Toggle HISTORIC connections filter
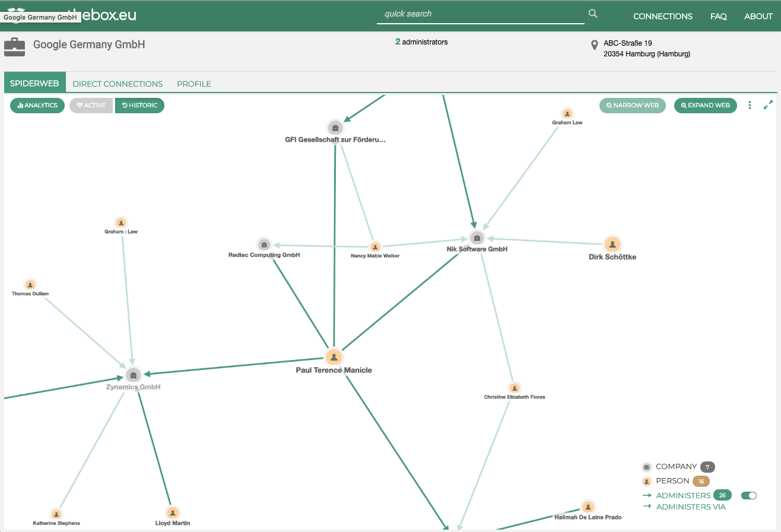 point(139,106)
